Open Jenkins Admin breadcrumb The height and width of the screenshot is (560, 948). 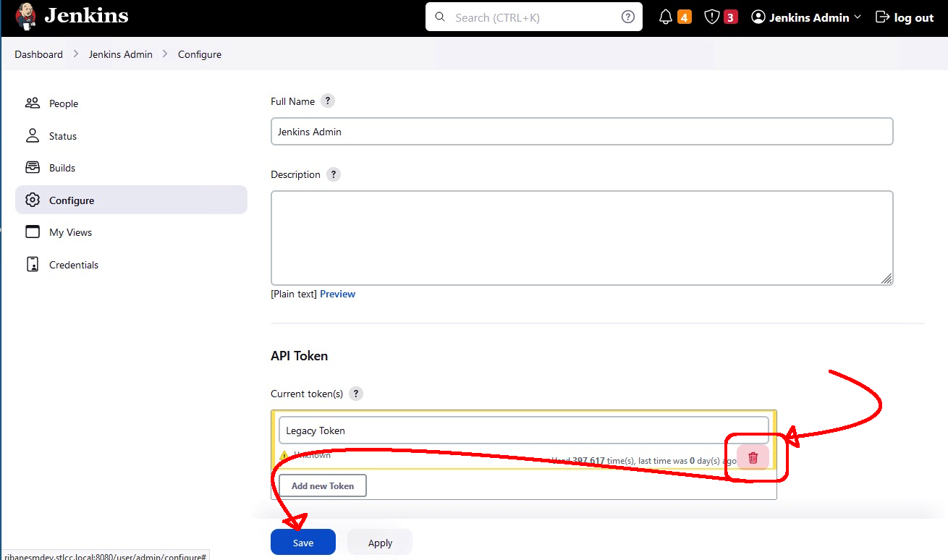point(121,54)
